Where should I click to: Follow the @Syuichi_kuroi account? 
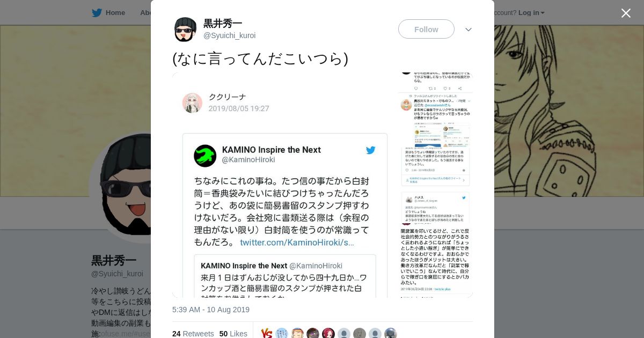(426, 29)
